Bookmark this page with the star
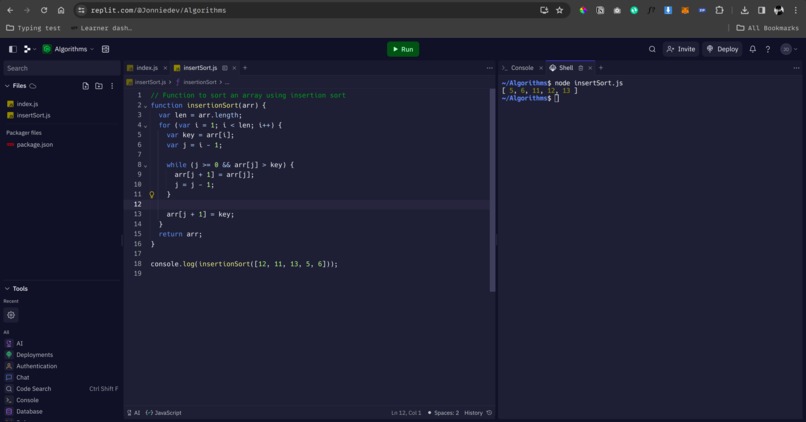The width and height of the screenshot is (806, 422). (x=559, y=10)
